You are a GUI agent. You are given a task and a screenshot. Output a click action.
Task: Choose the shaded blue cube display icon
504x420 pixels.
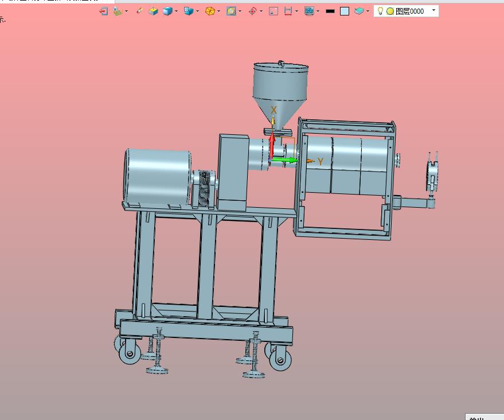click(167, 11)
